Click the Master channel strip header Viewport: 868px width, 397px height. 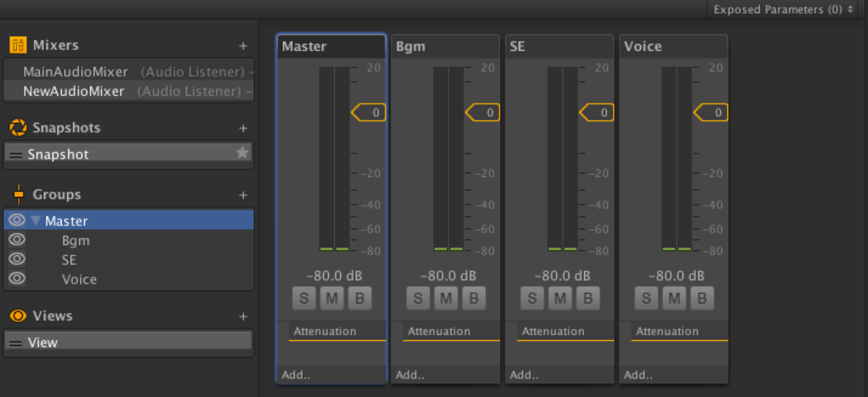coord(331,47)
